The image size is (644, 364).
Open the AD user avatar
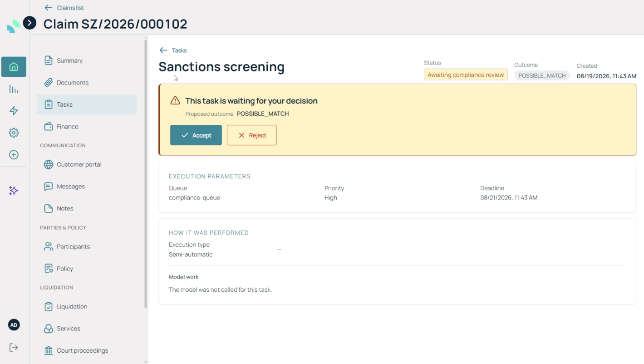(14, 325)
